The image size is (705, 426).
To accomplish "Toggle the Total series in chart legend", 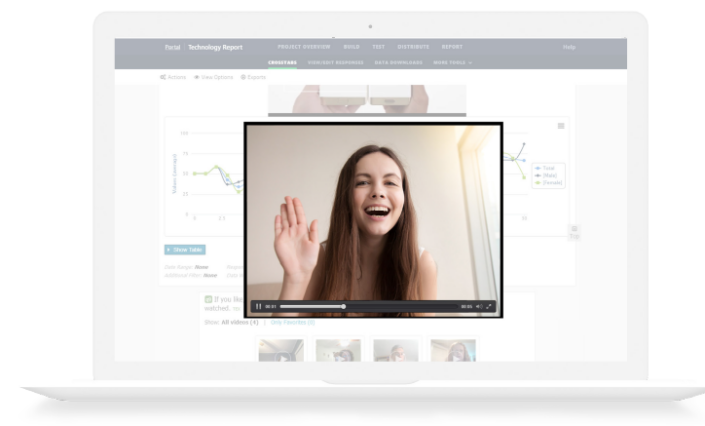I will pos(548,168).
